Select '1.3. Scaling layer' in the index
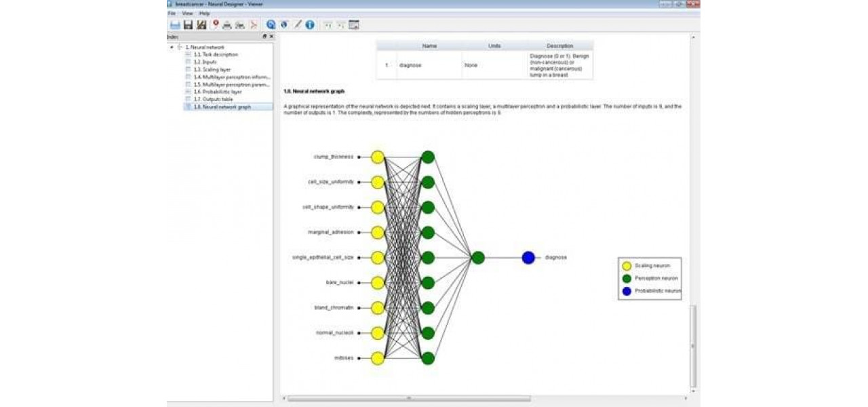Viewport: 868px width, 407px height. point(212,69)
